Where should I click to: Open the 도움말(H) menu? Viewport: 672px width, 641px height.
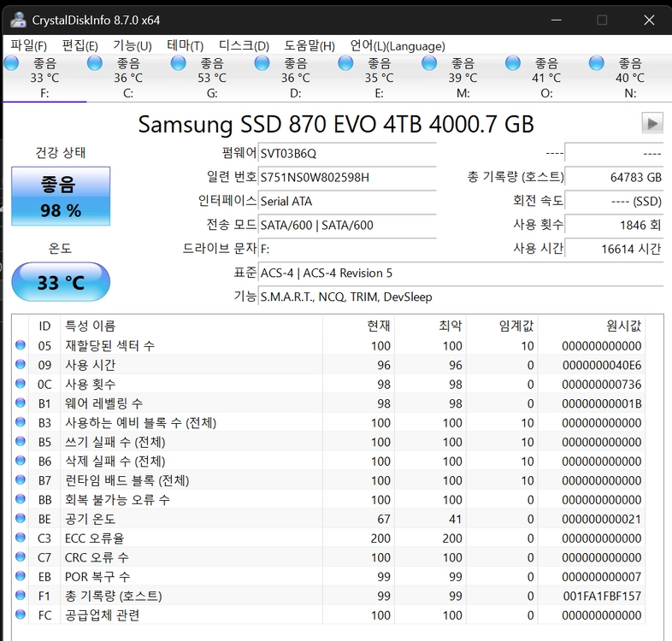(x=309, y=45)
